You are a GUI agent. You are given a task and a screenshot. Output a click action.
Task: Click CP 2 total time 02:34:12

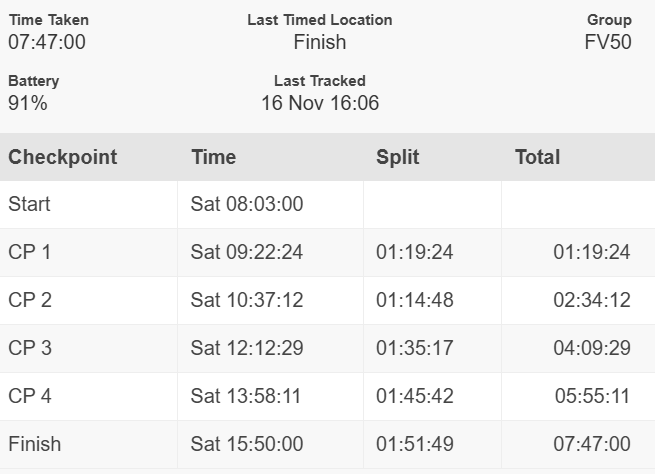pos(592,300)
